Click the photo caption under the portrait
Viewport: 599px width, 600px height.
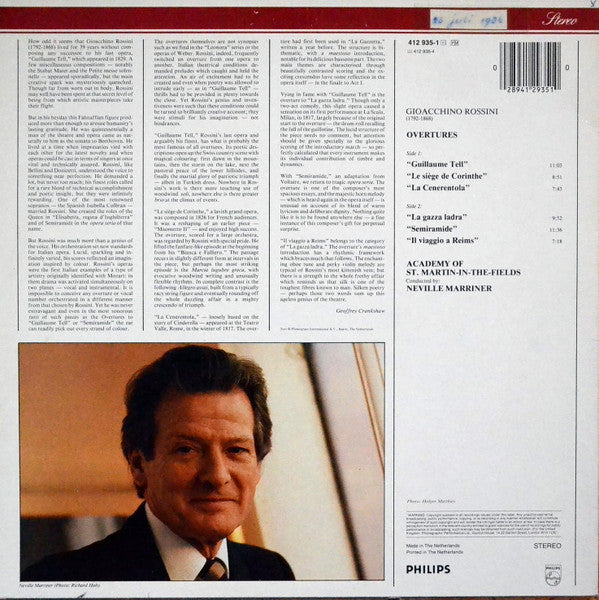60,585
